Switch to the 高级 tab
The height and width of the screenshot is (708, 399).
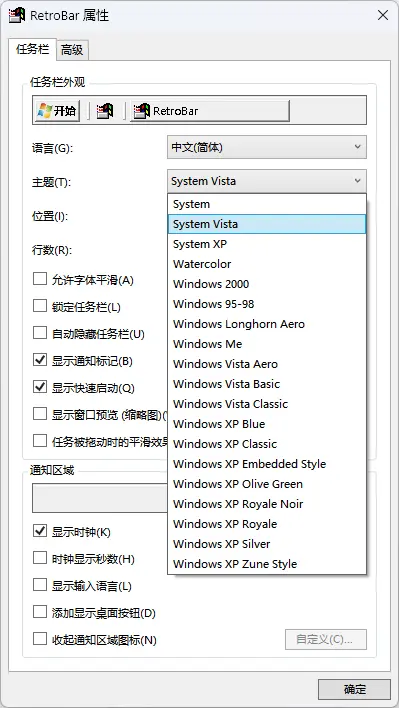pyautogui.click(x=72, y=50)
